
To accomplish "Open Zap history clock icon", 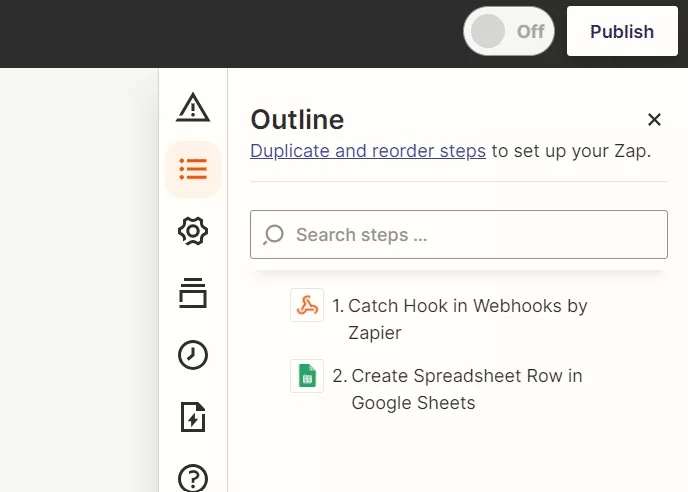I will 193,355.
